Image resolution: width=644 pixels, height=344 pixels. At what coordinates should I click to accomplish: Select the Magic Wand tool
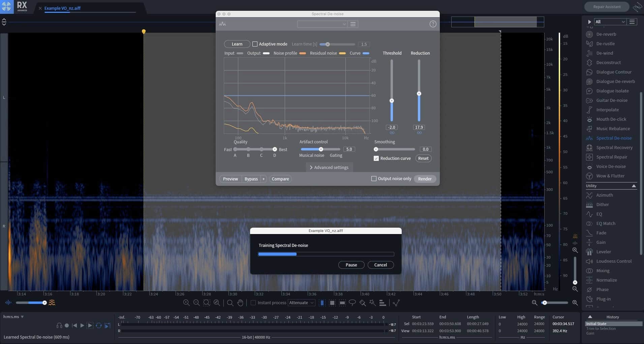pos(372,303)
